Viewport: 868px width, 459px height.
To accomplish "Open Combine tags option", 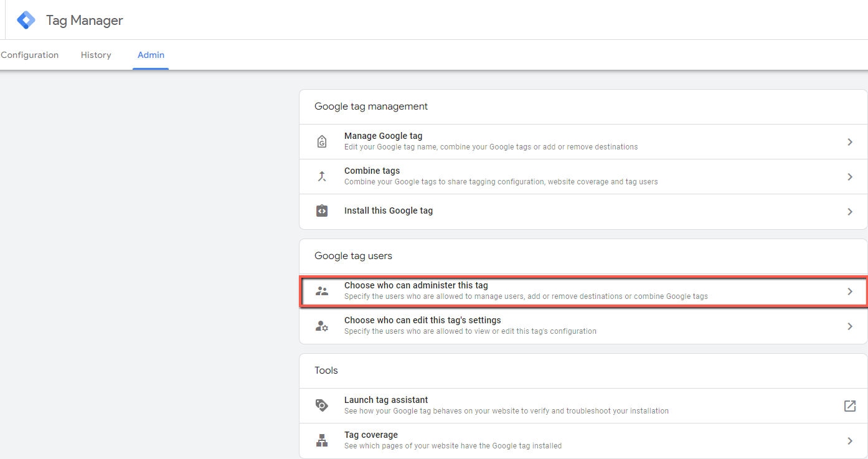I will click(583, 177).
